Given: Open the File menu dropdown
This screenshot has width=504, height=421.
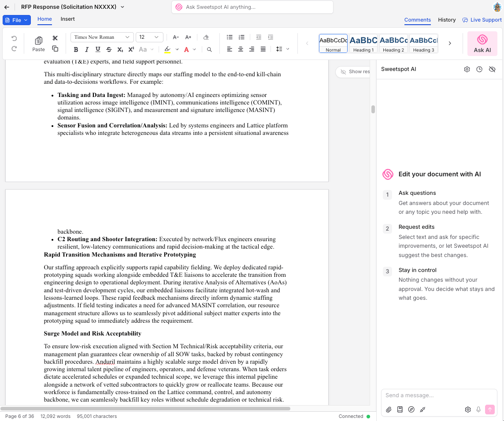Looking at the screenshot, I should [17, 20].
